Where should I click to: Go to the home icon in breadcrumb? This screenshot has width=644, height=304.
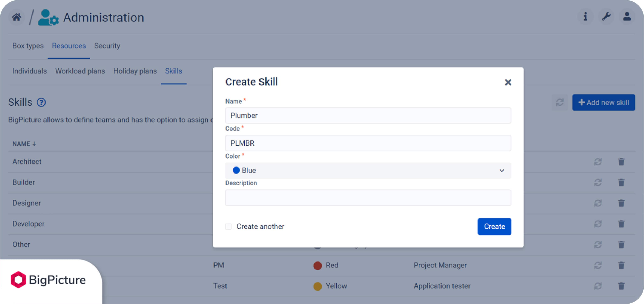pos(17,17)
